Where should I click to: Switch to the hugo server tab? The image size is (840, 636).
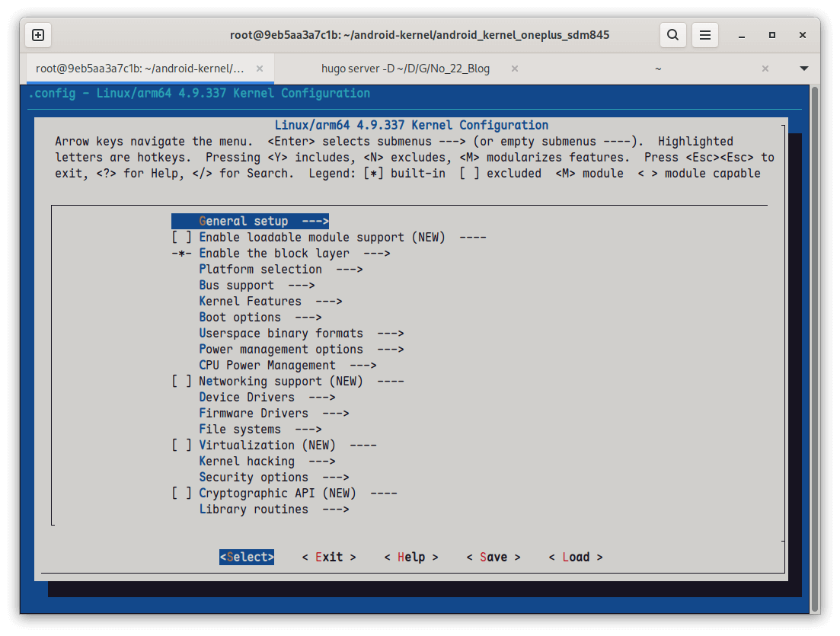point(405,69)
